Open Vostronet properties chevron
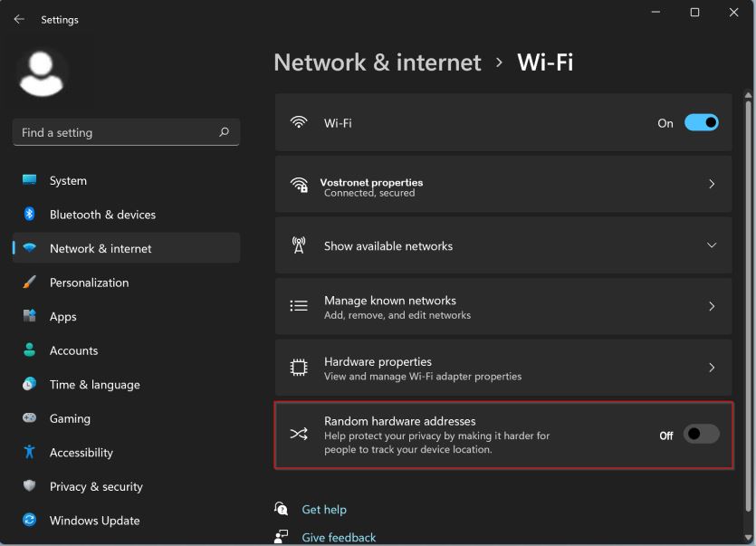Viewport: 756px width, 546px height. (712, 184)
